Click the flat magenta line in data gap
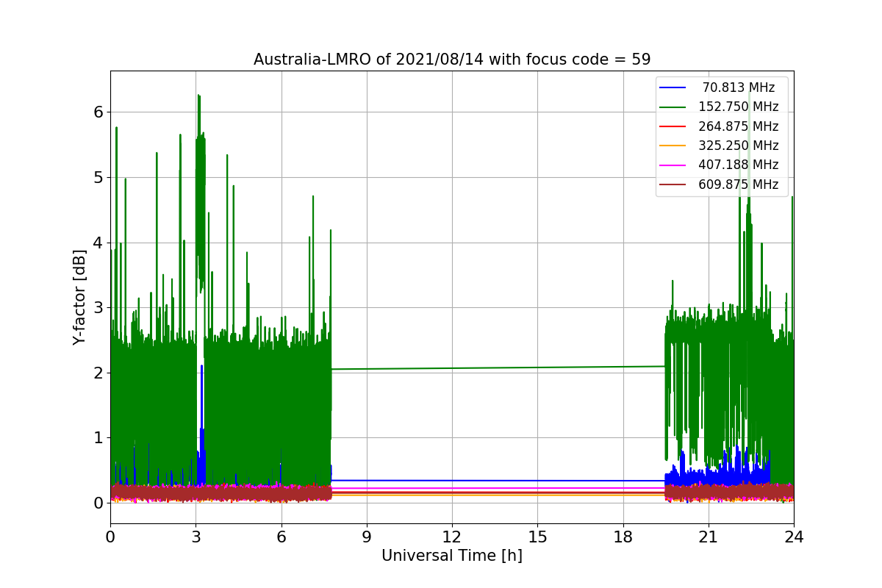This screenshot has width=882, height=588. click(x=498, y=488)
